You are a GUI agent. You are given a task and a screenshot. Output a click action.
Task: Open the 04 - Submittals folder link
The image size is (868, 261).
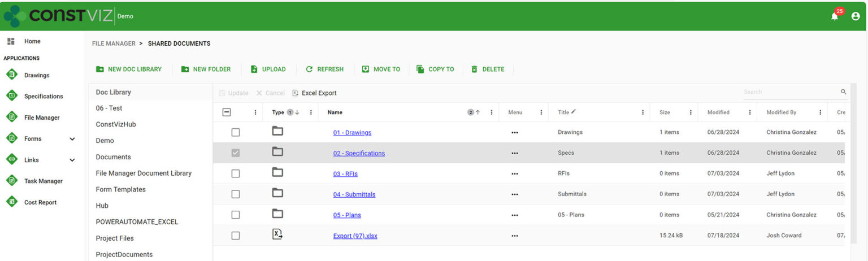(x=354, y=194)
